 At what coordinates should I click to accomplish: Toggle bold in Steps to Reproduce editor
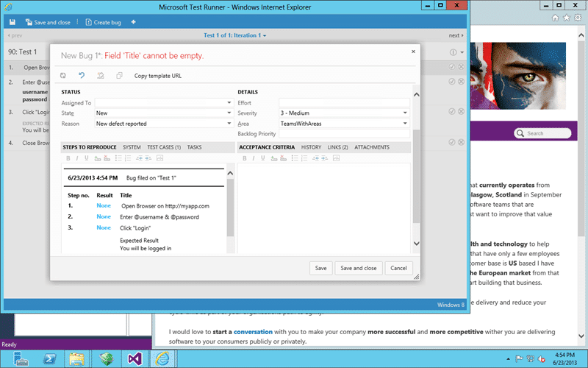(x=68, y=158)
